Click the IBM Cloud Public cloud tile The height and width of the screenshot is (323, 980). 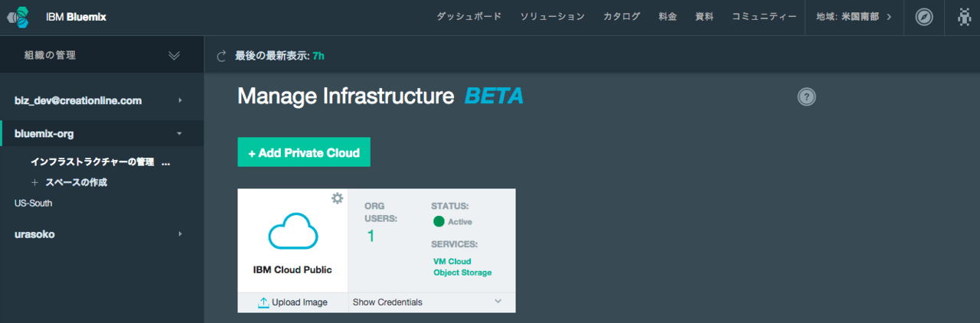point(292,240)
